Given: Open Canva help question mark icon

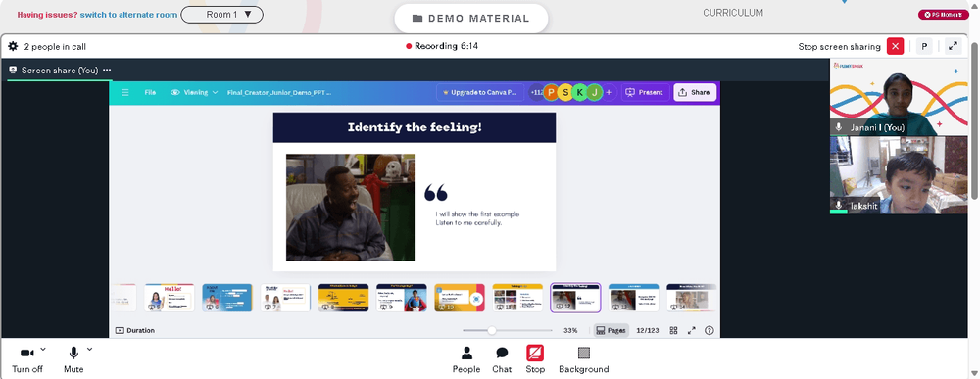Looking at the screenshot, I should point(710,330).
